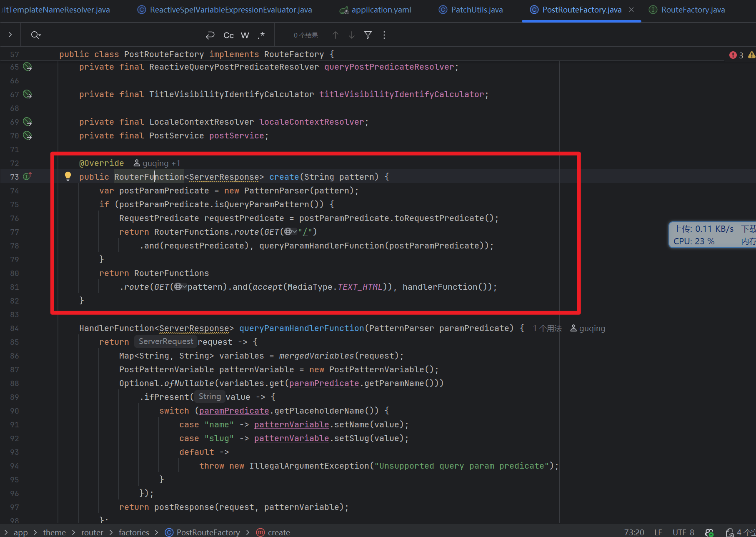Viewport: 756px width, 537px height.
Task: Go to next search occurrence arrow
Action: click(352, 35)
